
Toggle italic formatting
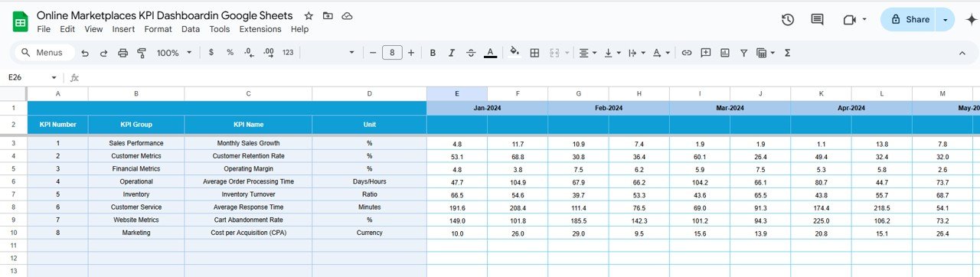click(x=452, y=53)
